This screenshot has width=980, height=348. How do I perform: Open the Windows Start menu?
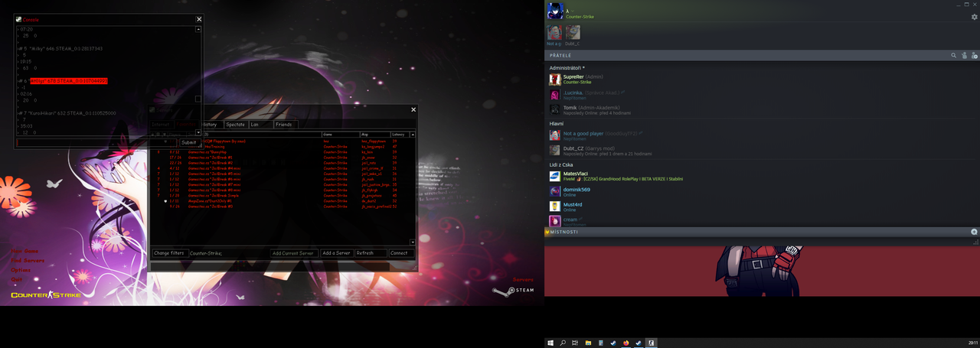tap(550, 343)
